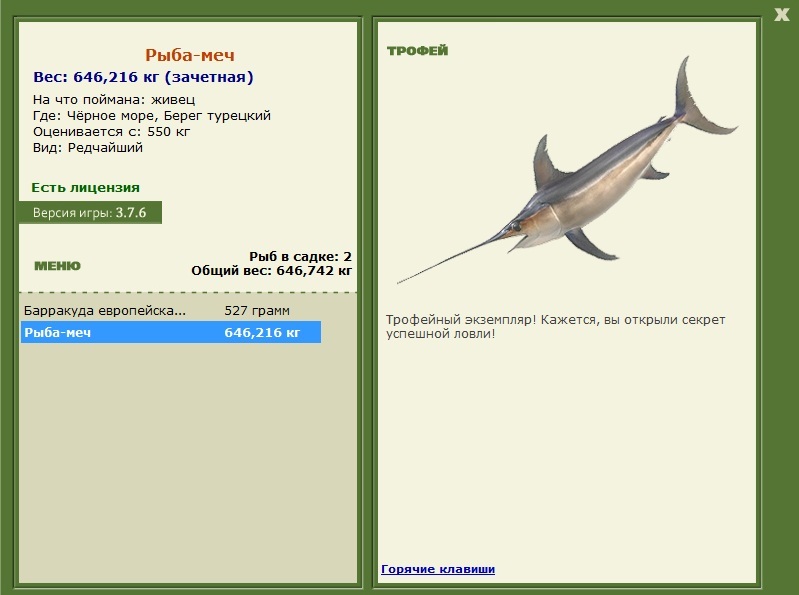Click the ТРОФЕЙ heading label
The height and width of the screenshot is (595, 799).
417,50
